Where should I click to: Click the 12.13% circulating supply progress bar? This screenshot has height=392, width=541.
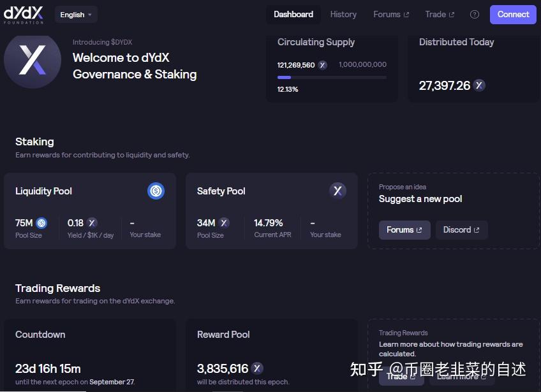(332, 77)
